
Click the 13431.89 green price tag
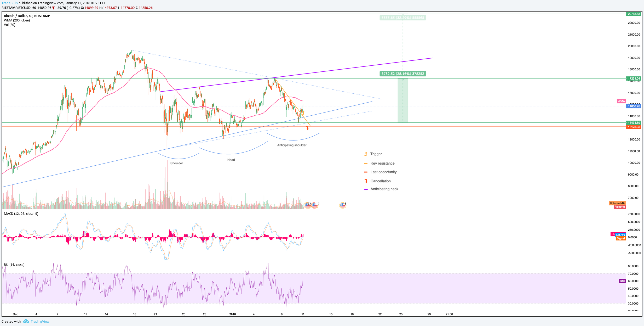[634, 123]
